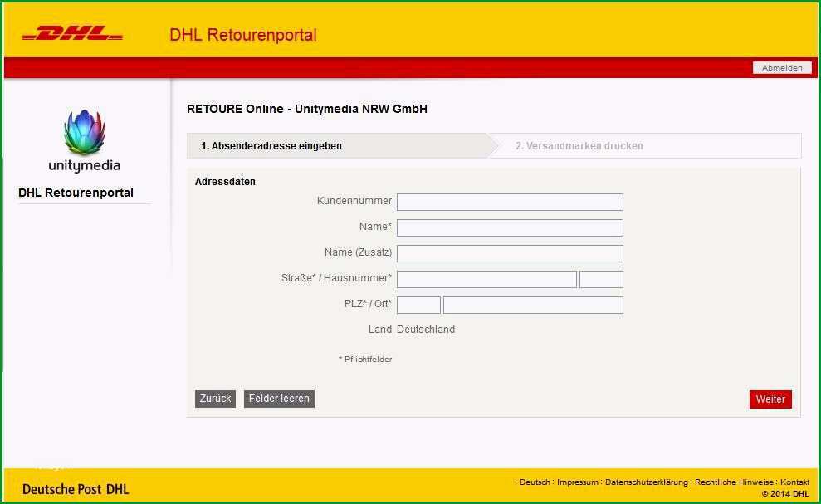Click the * Pflichtfelder note
821x504 pixels.
(365, 360)
